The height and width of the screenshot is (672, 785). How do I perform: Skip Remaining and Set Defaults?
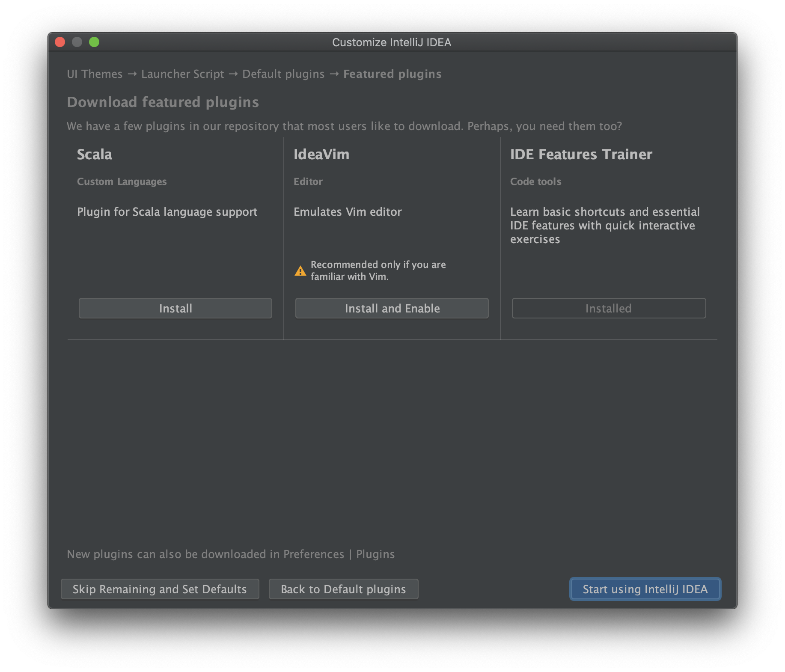[160, 589]
